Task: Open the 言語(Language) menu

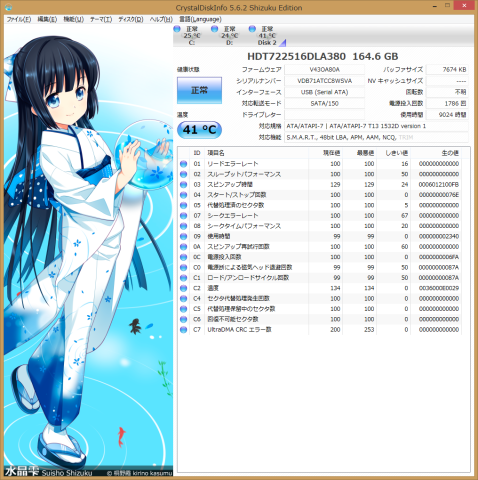Action: (x=200, y=19)
